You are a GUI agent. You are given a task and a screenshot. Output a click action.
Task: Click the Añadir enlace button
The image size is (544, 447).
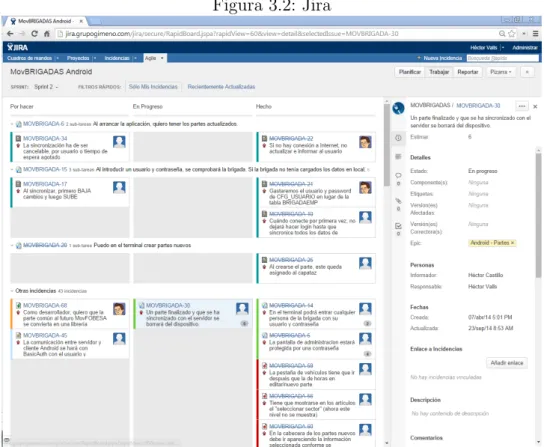click(507, 363)
